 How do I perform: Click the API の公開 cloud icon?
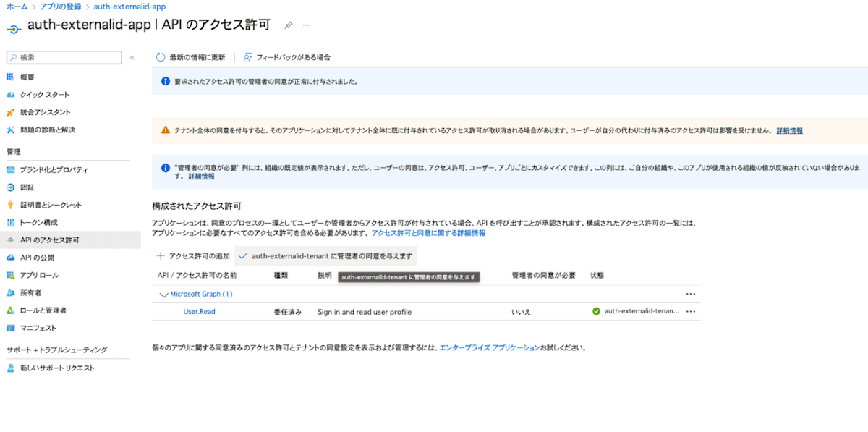pyautogui.click(x=10, y=258)
